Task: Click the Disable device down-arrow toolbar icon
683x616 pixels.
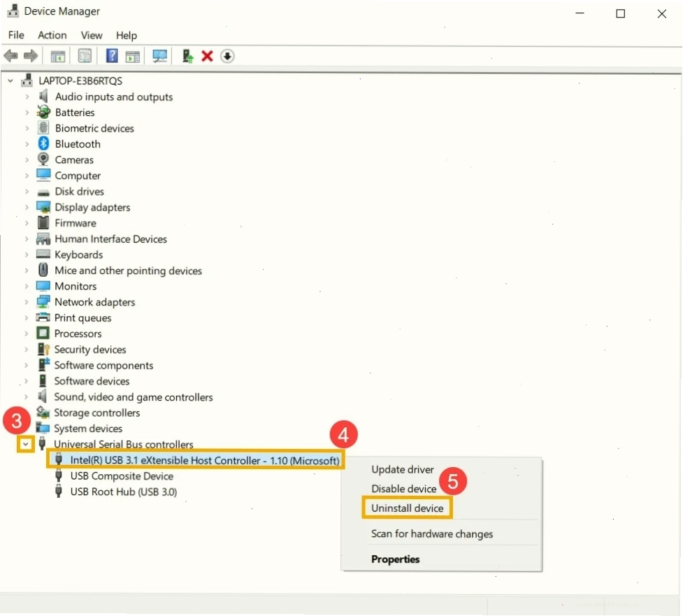Action: pyautogui.click(x=227, y=56)
